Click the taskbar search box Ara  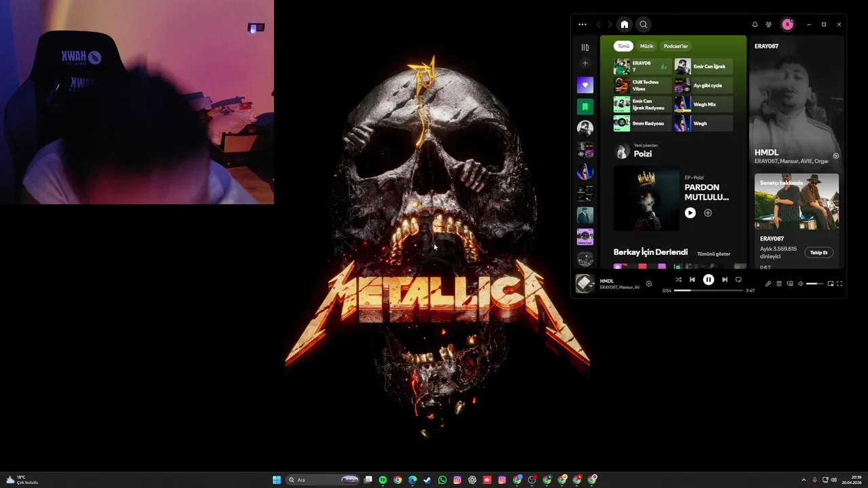(x=322, y=480)
